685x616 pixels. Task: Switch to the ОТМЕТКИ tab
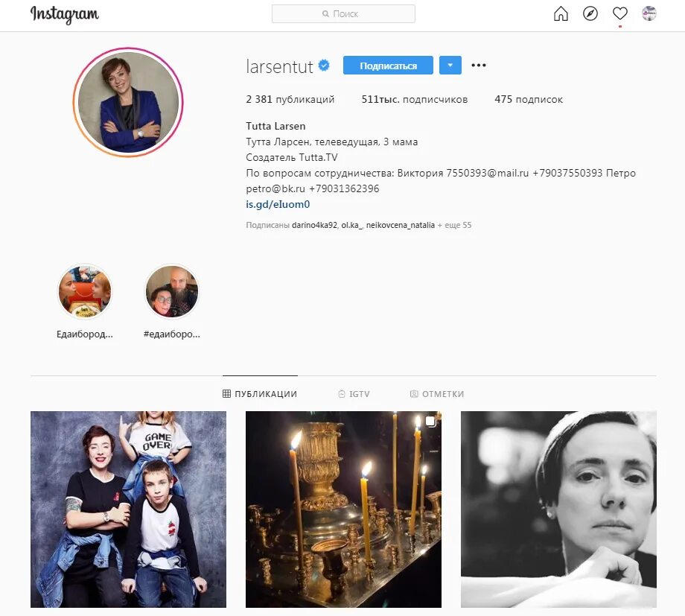coord(437,394)
